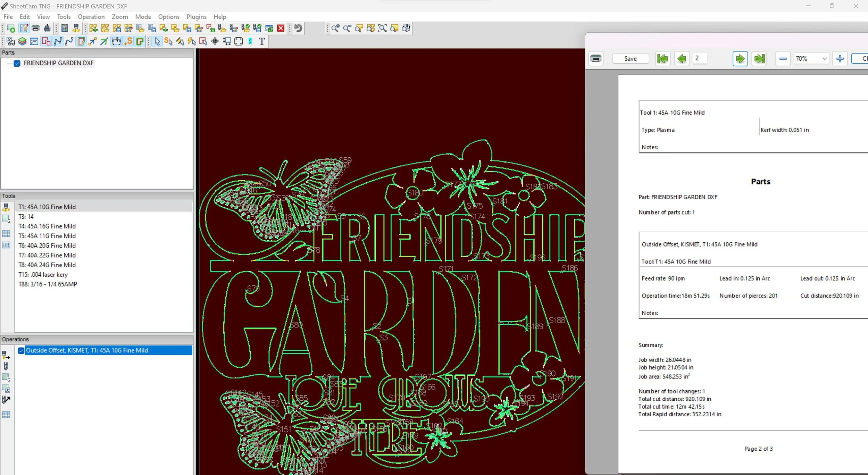Viewport: 868px width, 475px height.
Task: Open the Mode menu
Action: pos(143,17)
